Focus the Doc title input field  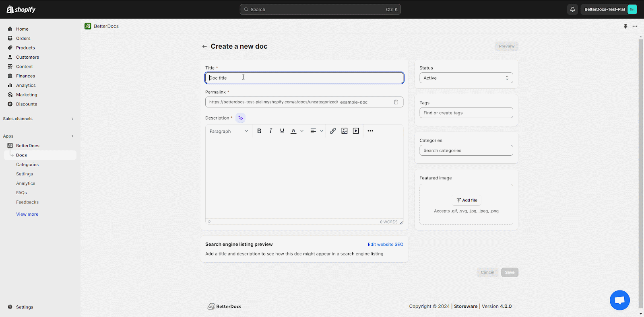304,78
